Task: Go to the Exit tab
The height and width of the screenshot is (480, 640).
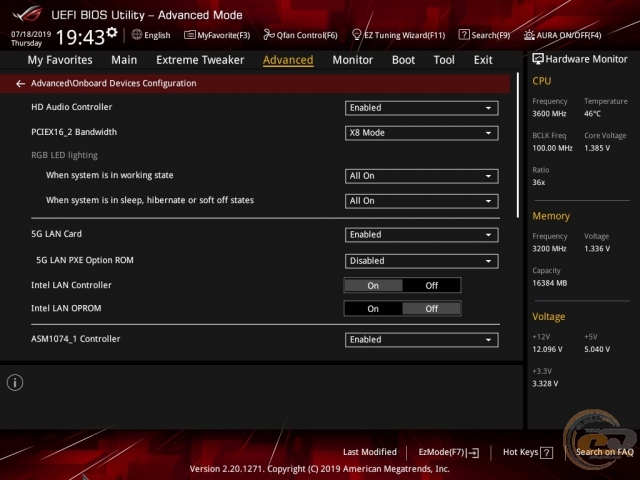Action: 483,60
